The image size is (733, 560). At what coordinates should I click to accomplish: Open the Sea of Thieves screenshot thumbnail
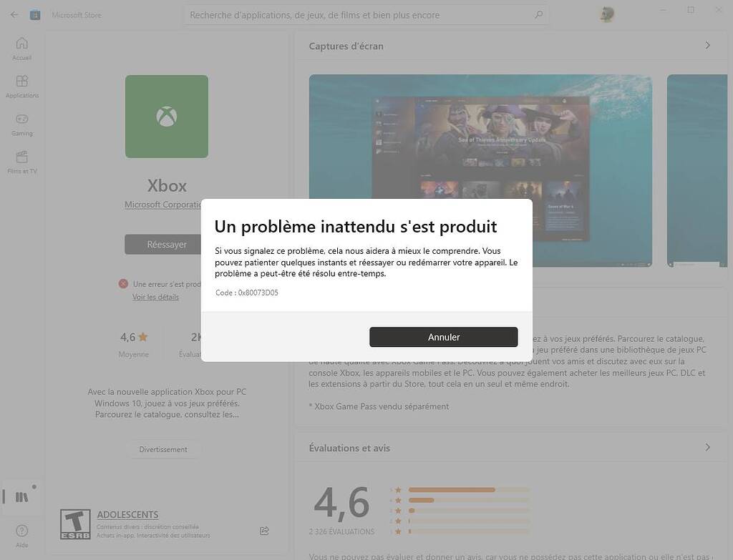click(x=480, y=170)
